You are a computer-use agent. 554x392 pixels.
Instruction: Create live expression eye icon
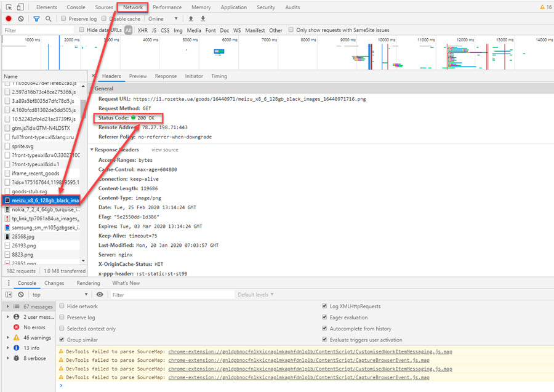(x=100, y=295)
